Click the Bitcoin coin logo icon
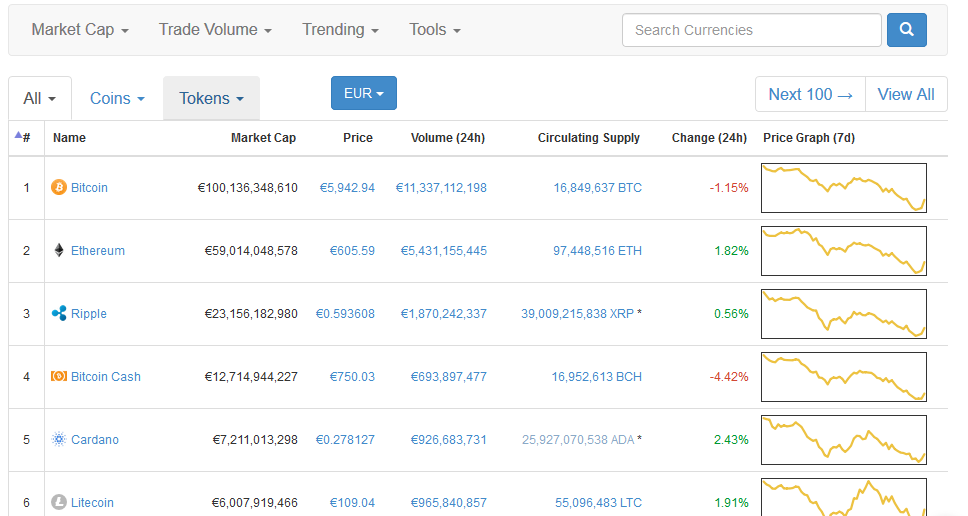This screenshot has height=516, width=968. (x=59, y=187)
